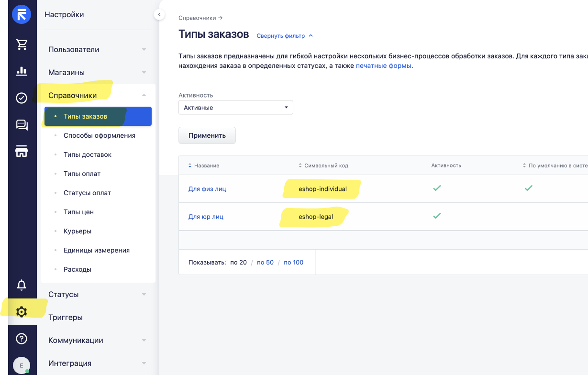Open Типы оплат reference

(82, 174)
